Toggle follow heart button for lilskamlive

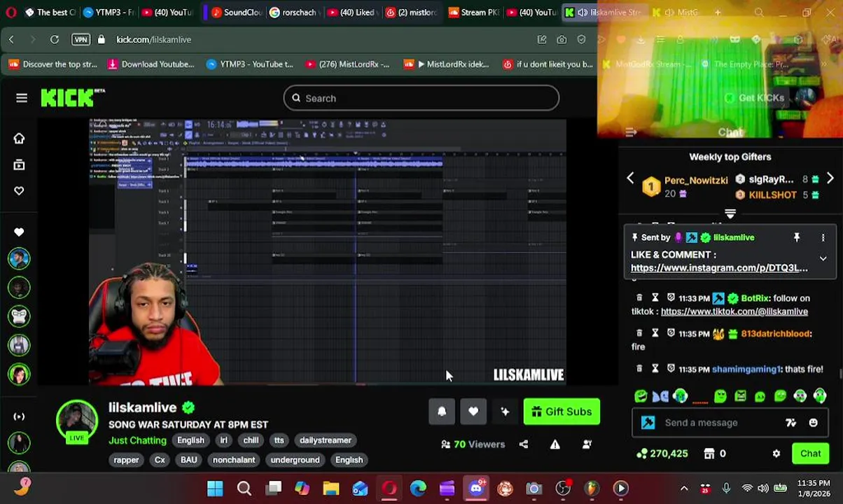473,412
